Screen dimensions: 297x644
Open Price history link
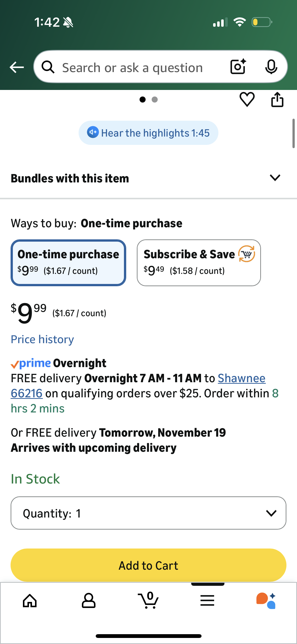pos(42,339)
